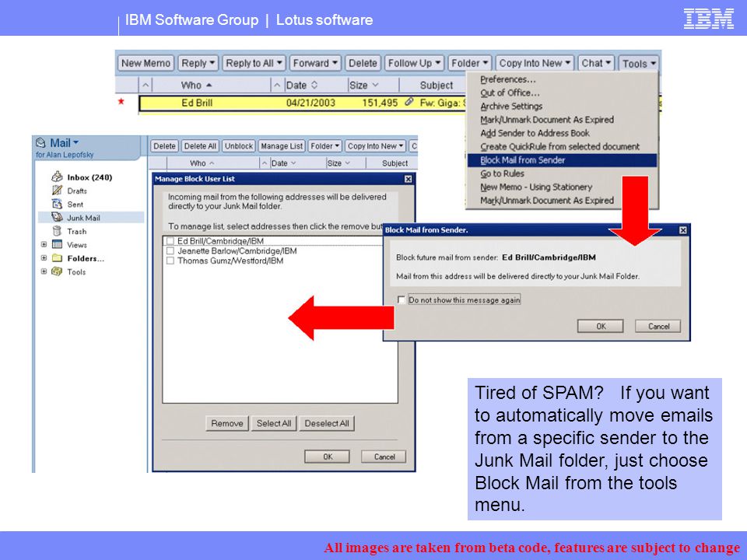The width and height of the screenshot is (747, 560).
Task: Click Remove in Manage Block User List
Action: click(x=226, y=423)
